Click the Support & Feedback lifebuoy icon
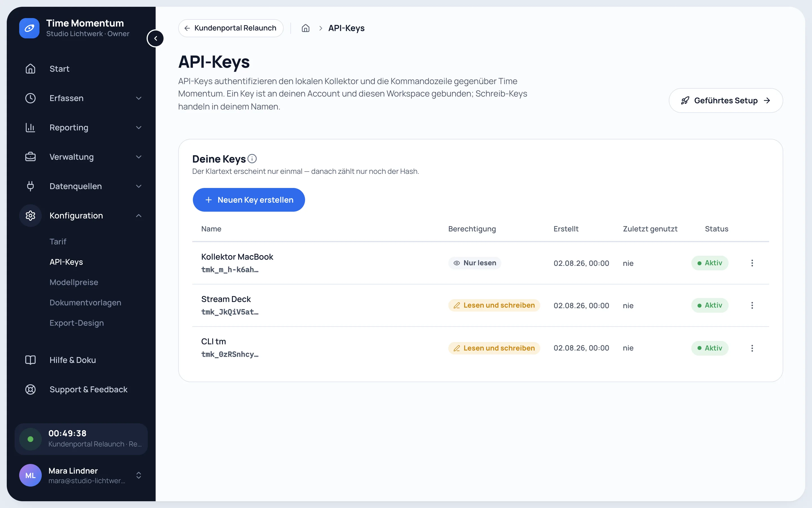The height and width of the screenshot is (508, 812). 30,389
